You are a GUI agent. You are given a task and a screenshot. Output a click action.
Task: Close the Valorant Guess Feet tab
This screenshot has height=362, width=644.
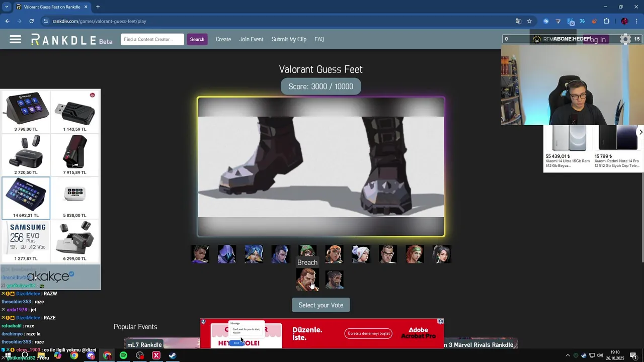86,7
